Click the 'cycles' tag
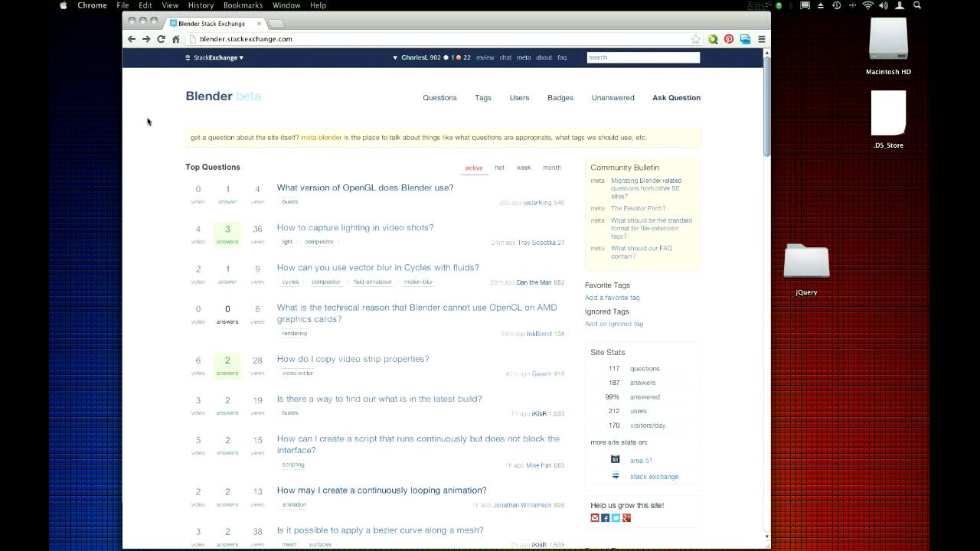The width and height of the screenshot is (980, 551). click(x=290, y=282)
